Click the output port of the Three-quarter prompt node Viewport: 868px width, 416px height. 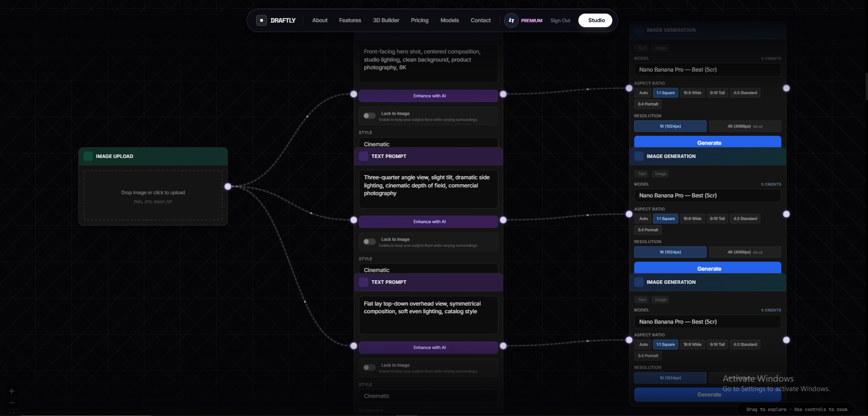[x=503, y=220]
